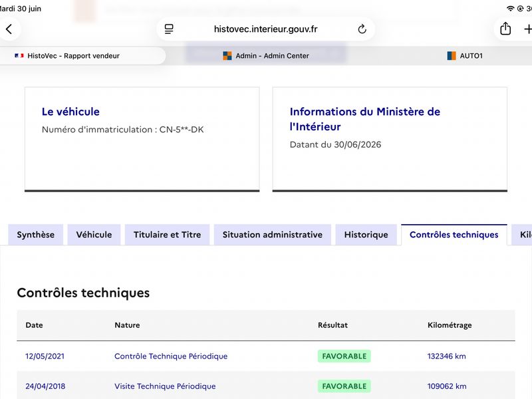532x399 pixels.
Task: Click the Date column header
Action: click(x=35, y=325)
